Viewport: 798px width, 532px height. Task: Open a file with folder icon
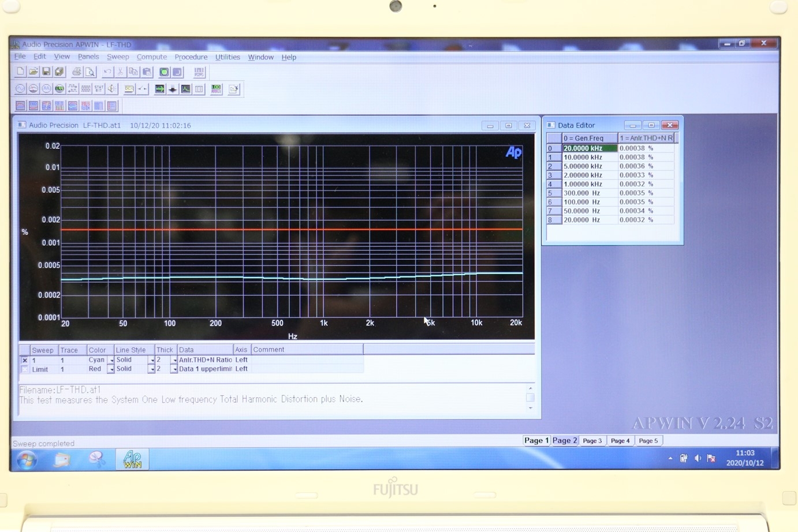click(33, 72)
